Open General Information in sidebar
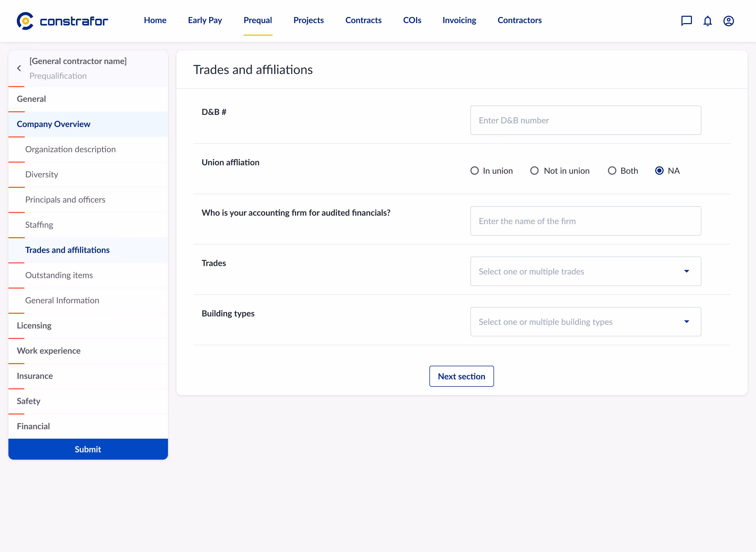756x552 pixels. (88, 300)
